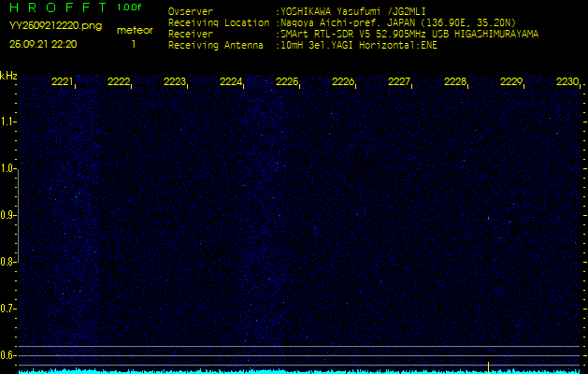Click the 0.8 kHz frequency label
588x374 pixels.
point(7,262)
